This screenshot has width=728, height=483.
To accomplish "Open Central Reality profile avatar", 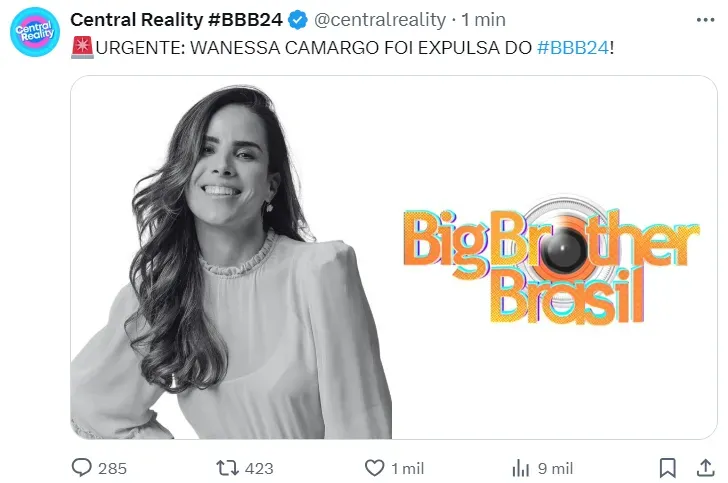I will (x=35, y=32).
